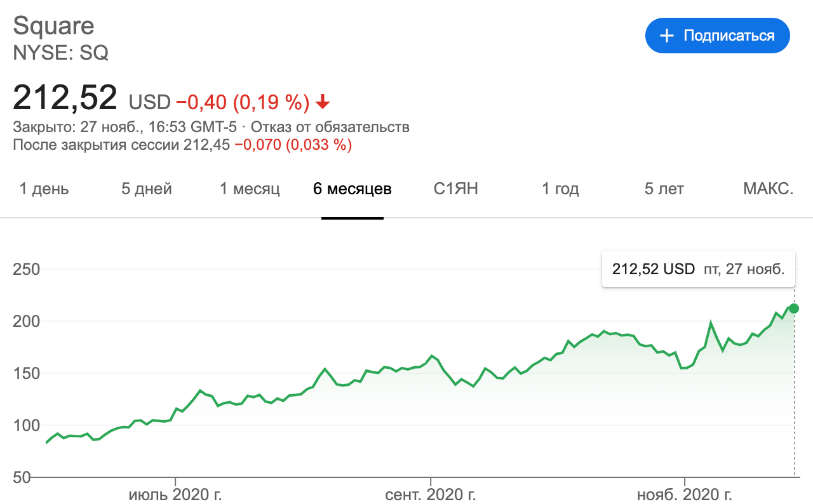
Task: Open the МАКС. maximum range view
Action: click(x=768, y=189)
